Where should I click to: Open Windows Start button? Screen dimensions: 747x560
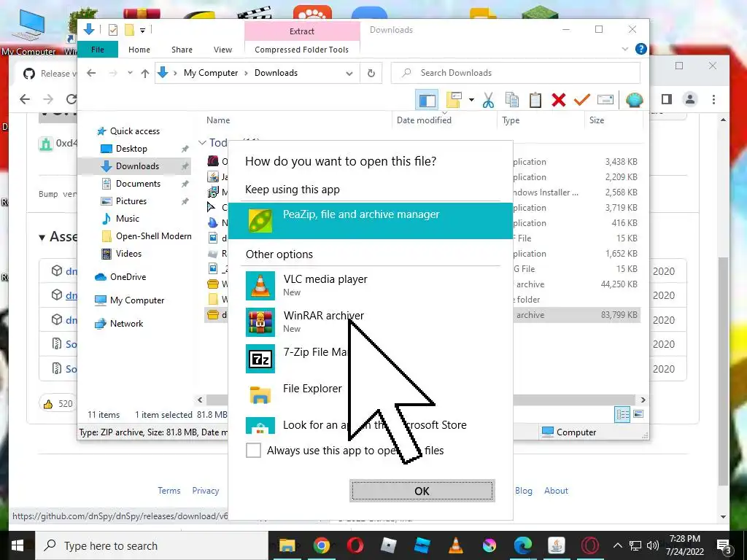[18, 545]
